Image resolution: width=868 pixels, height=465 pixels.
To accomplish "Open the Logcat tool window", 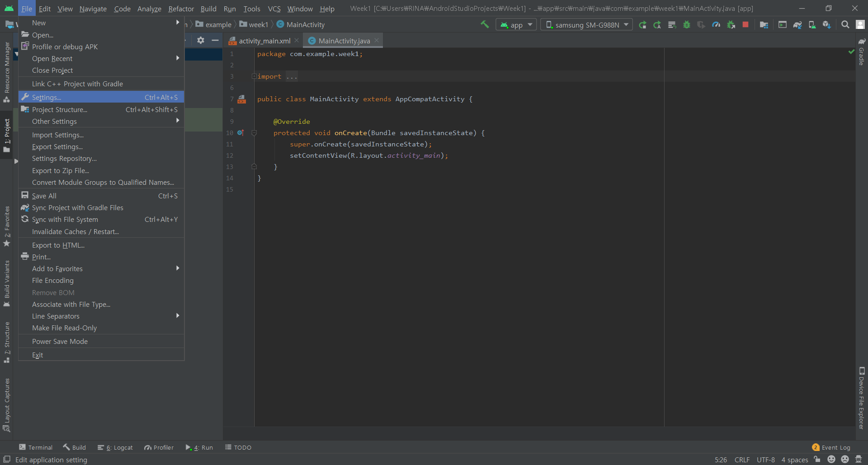I will (115, 447).
